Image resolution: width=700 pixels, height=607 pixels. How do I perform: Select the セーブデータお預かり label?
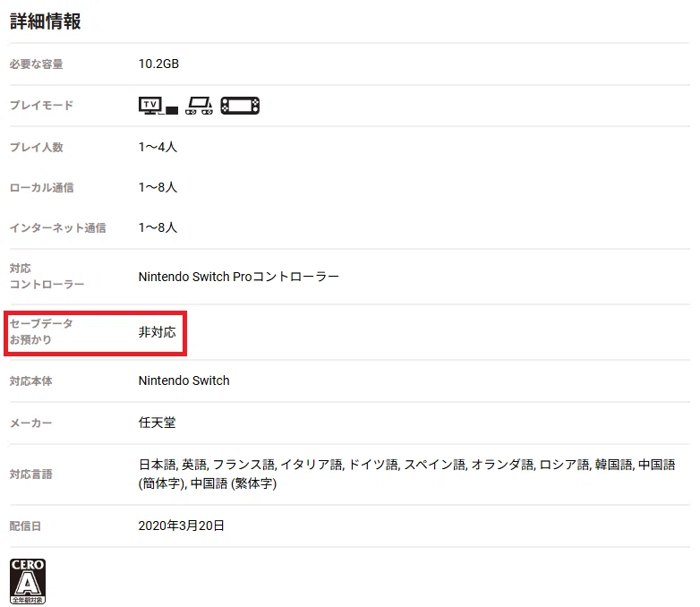pos(41,331)
